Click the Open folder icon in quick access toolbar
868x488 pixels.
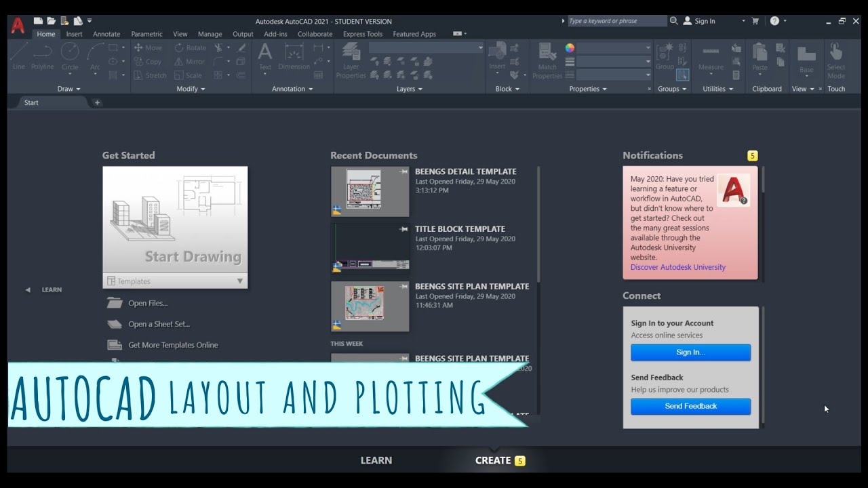(x=51, y=21)
